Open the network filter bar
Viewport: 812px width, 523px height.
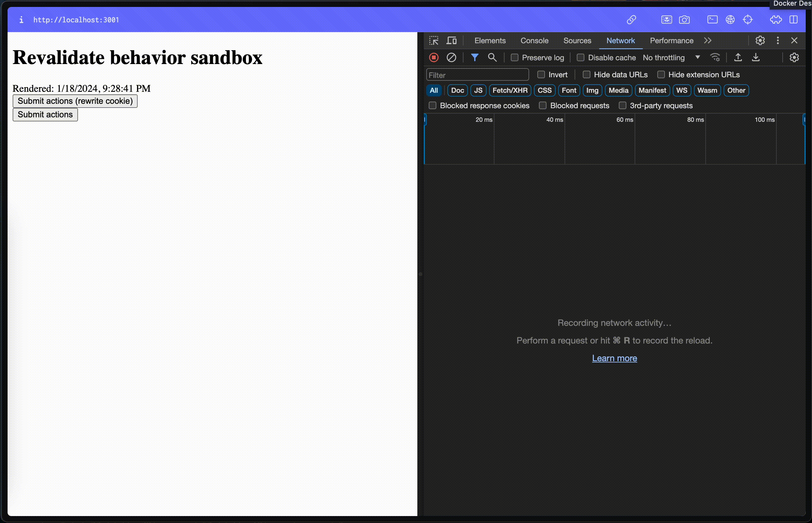coord(475,57)
